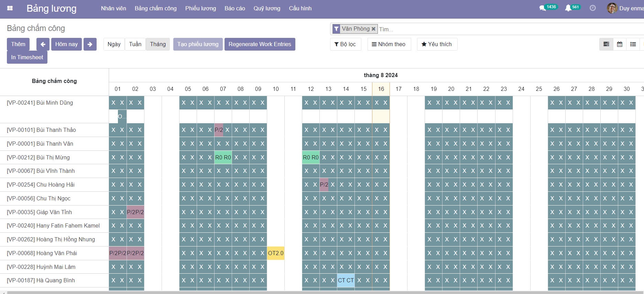Open the Báo cáo menu
644x294 pixels.
tap(235, 8)
